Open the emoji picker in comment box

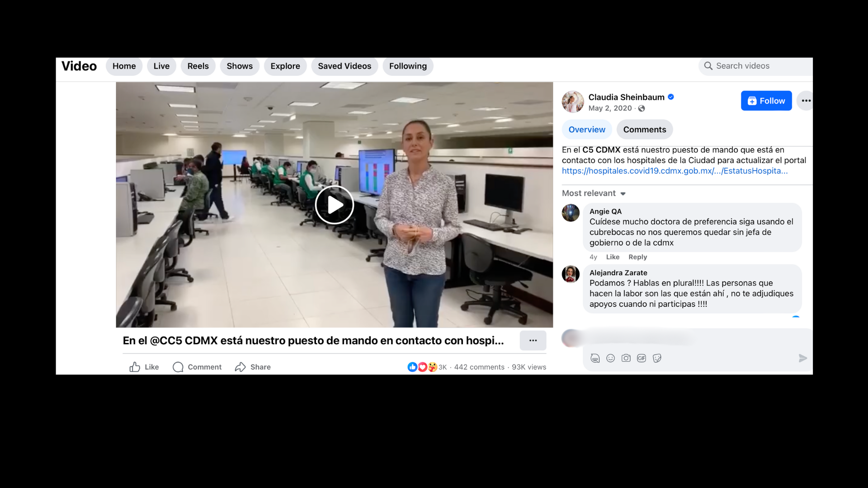pos(610,358)
